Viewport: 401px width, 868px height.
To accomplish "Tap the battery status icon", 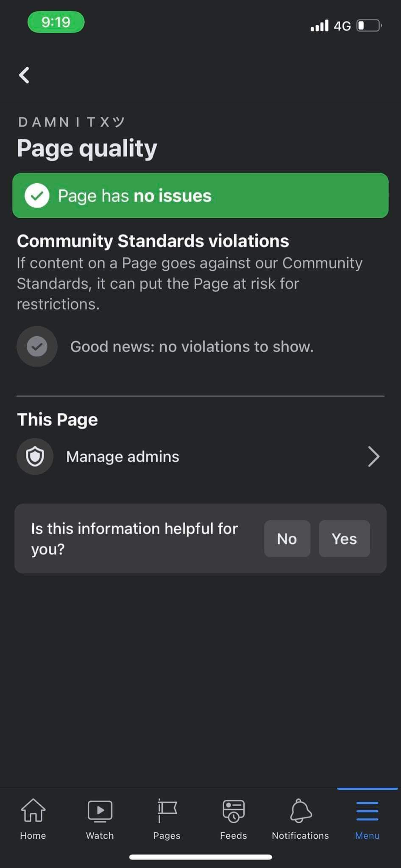I will 369,26.
